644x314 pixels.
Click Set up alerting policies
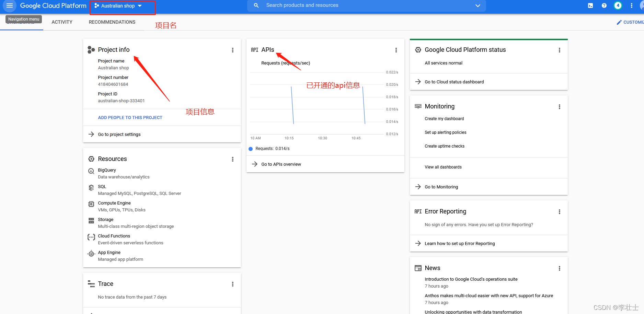click(x=445, y=132)
